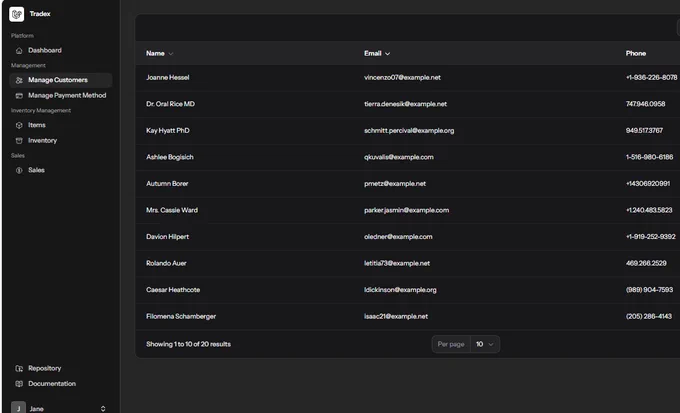This screenshot has width=680, height=413.
Task: Click the Showing 1 to 10 of 20 results text
Action: (x=188, y=344)
